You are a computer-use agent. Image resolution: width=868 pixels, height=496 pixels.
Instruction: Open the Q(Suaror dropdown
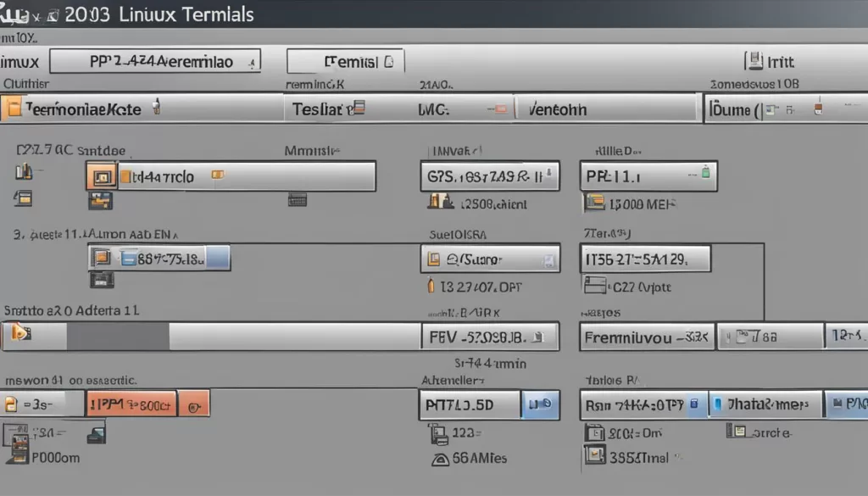tap(490, 259)
